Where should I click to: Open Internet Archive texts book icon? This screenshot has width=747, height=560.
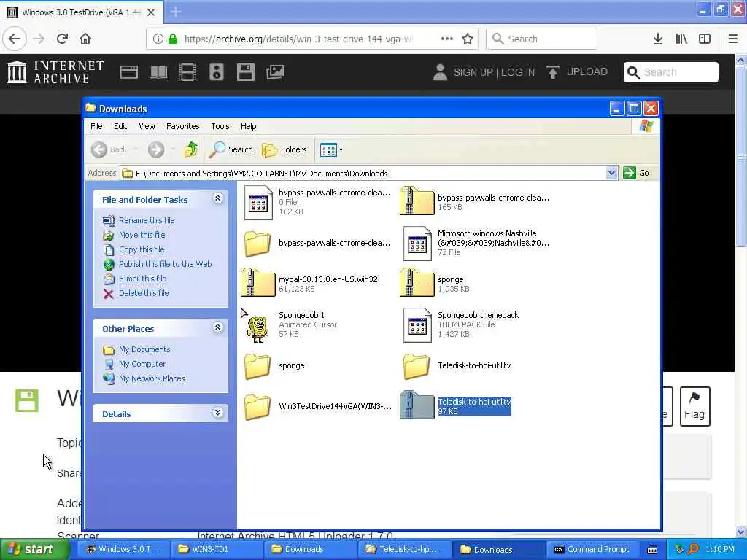coord(158,72)
